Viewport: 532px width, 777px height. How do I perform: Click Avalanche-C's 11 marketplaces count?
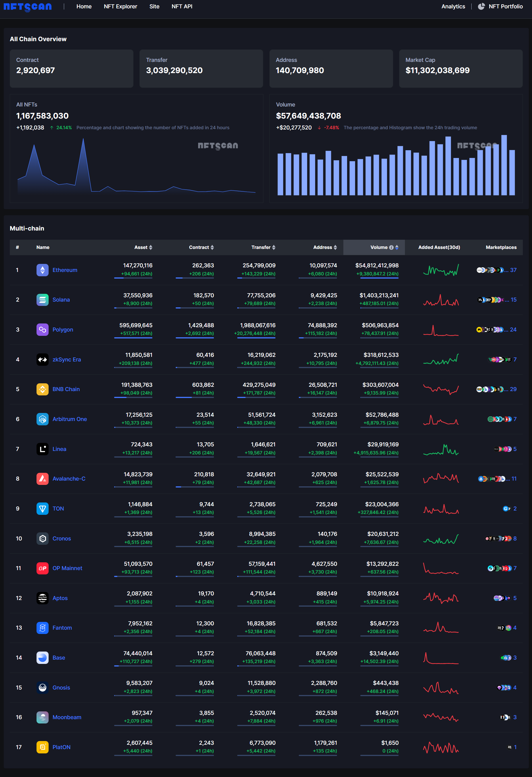coord(514,479)
